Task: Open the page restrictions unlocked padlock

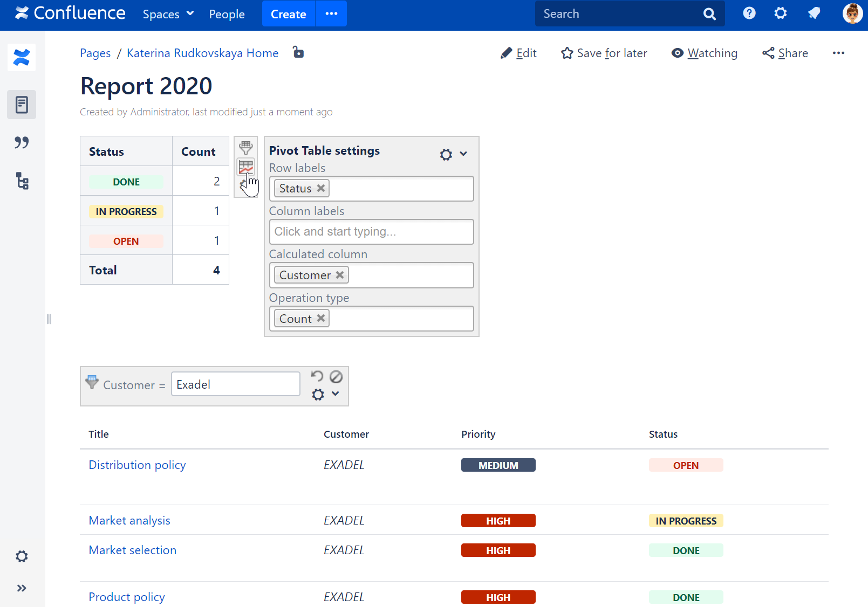Action: (298, 52)
